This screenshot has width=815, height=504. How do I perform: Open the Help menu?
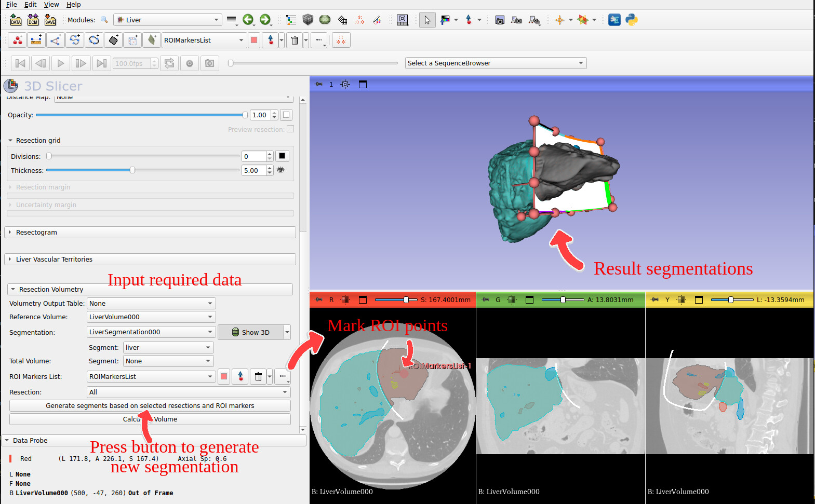[x=74, y=5]
